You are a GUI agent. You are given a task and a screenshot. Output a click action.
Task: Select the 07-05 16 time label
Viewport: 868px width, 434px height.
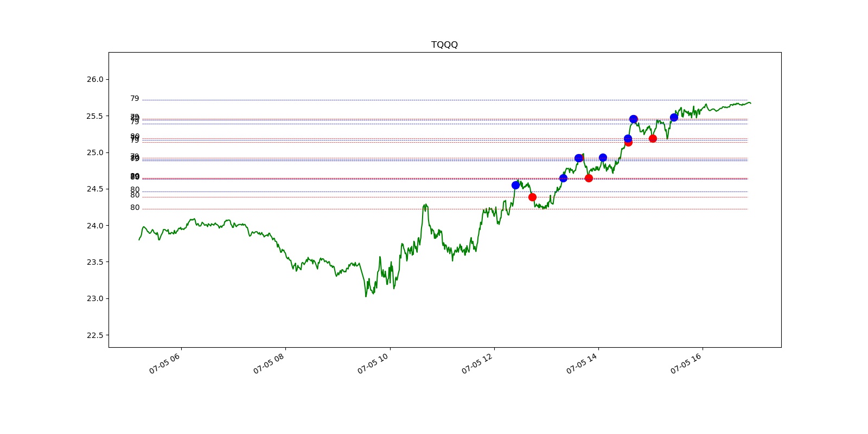686,363
